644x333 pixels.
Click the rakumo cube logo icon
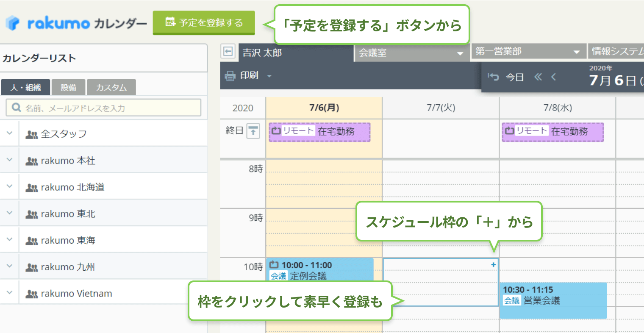(13, 23)
